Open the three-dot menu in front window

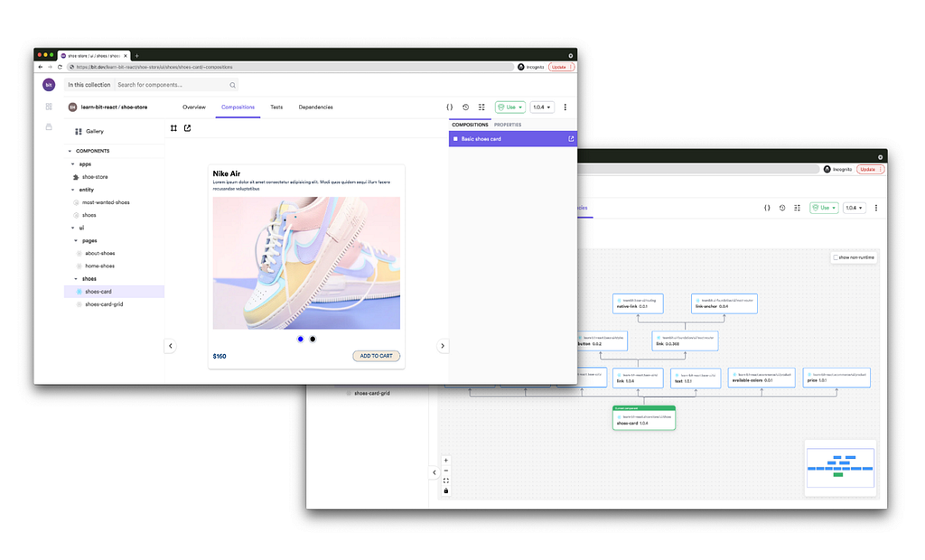[x=565, y=107]
